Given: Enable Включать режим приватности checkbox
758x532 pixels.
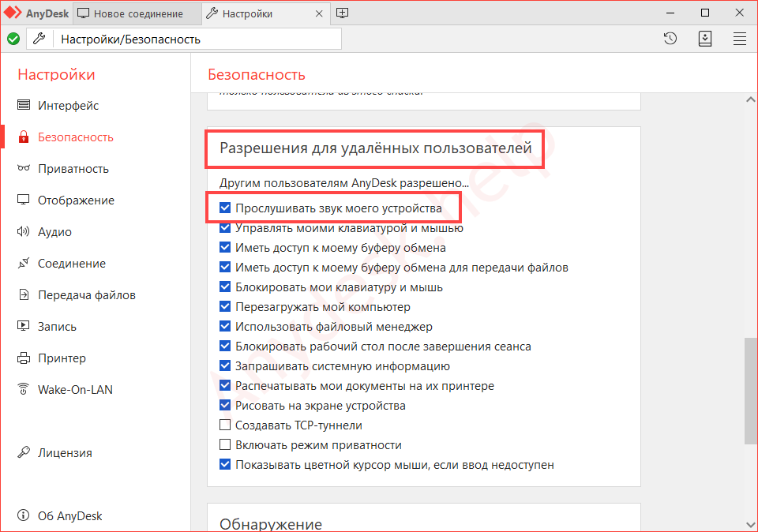Looking at the screenshot, I should tap(225, 445).
